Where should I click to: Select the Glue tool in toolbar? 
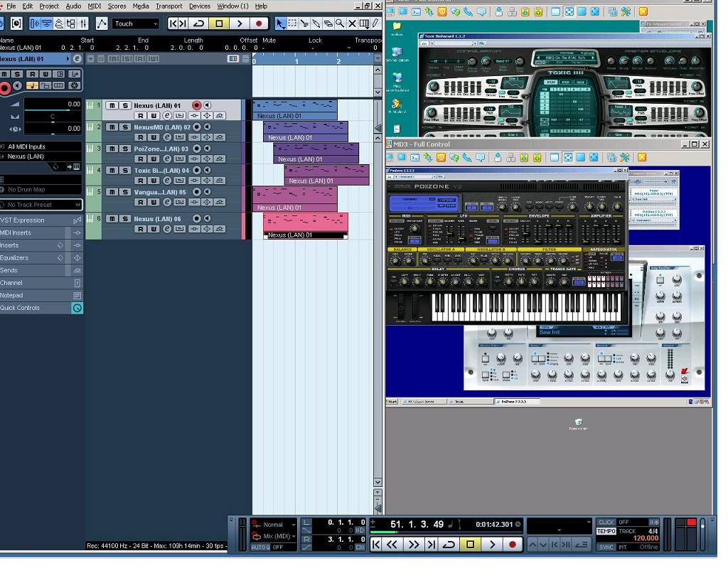pos(316,23)
